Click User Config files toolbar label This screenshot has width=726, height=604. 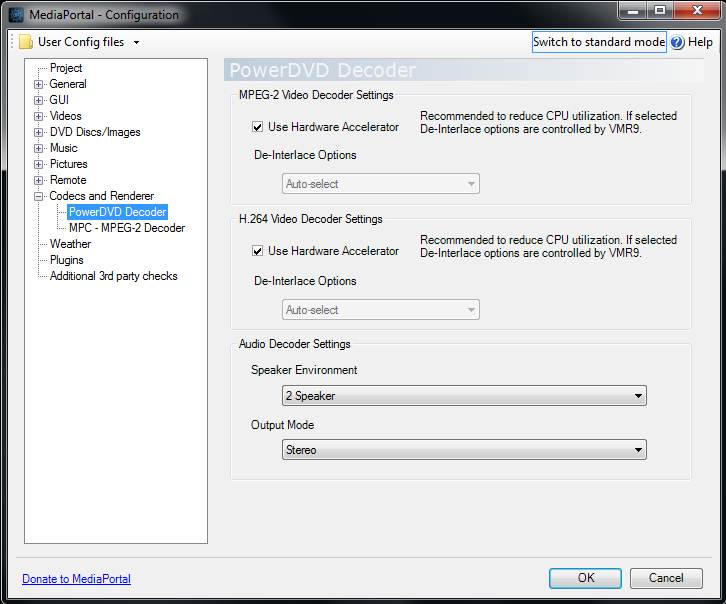tap(81, 42)
